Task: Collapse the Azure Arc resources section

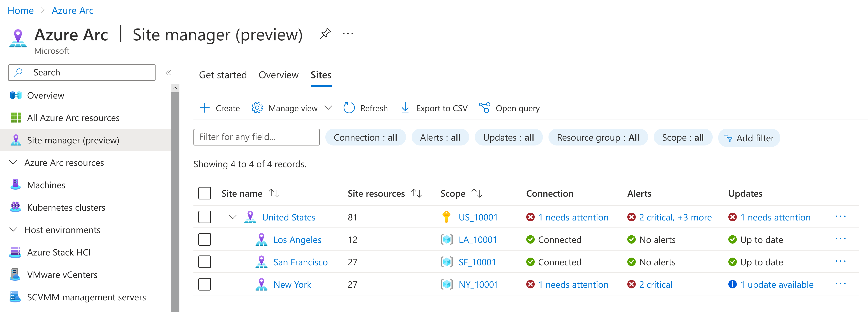Action: pyautogui.click(x=13, y=163)
